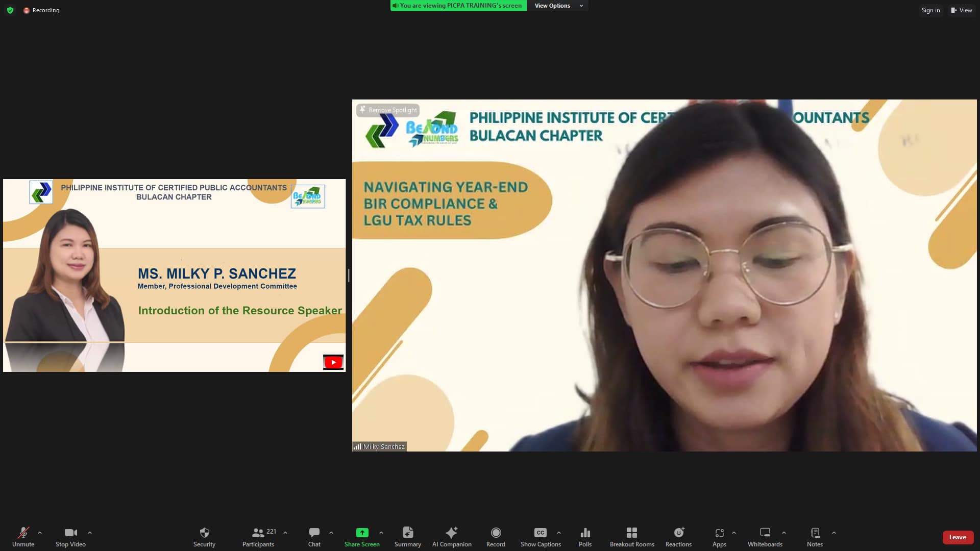Expand Apps options chevron
Image resolution: width=980 pixels, height=551 pixels.
734,533
